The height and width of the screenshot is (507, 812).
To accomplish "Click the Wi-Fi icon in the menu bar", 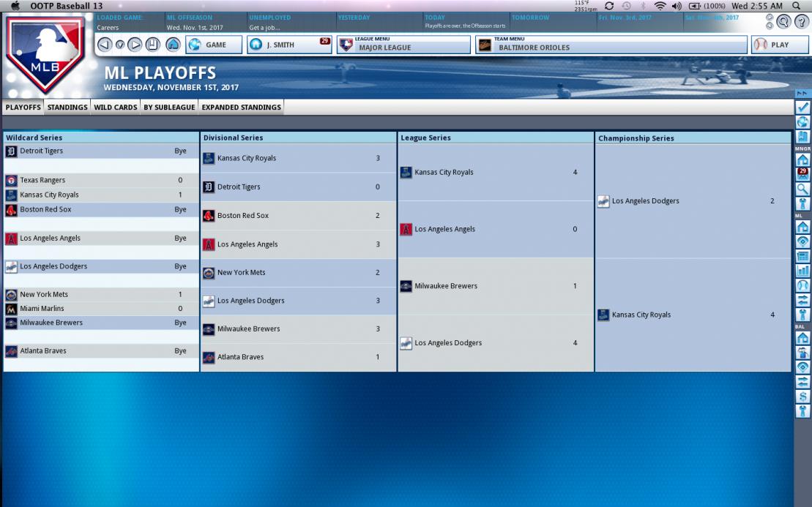I will (660, 6).
